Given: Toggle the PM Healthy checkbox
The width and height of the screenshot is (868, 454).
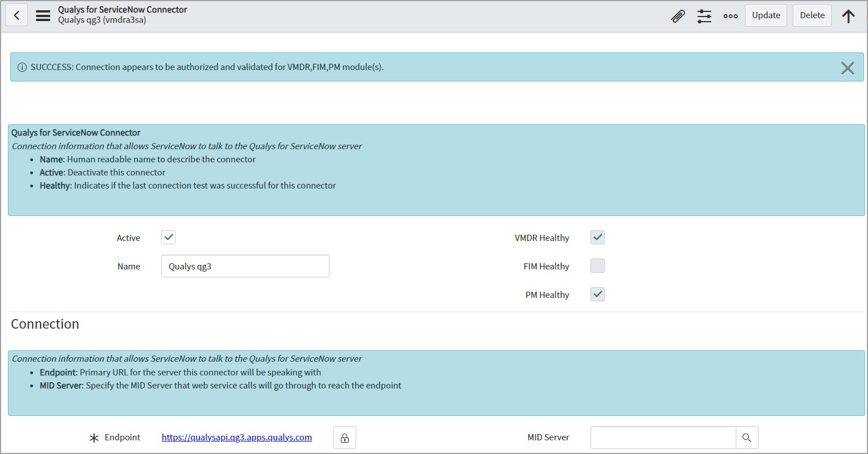Looking at the screenshot, I should [x=597, y=295].
